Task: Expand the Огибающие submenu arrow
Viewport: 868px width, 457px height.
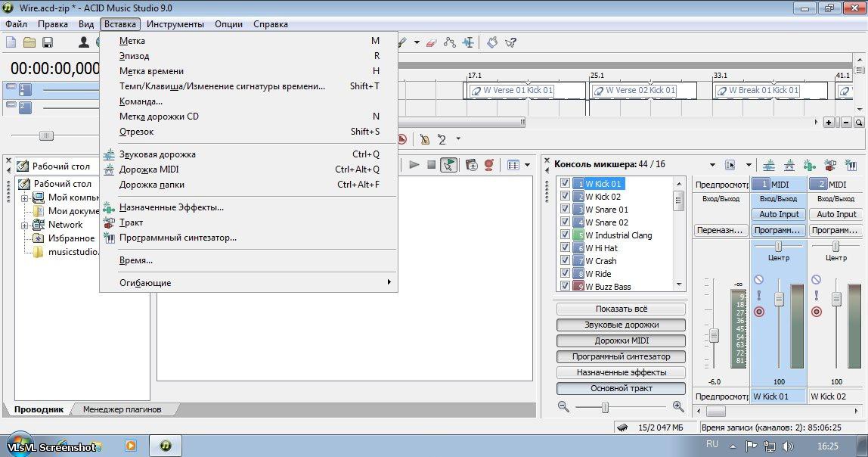Action: pos(389,282)
